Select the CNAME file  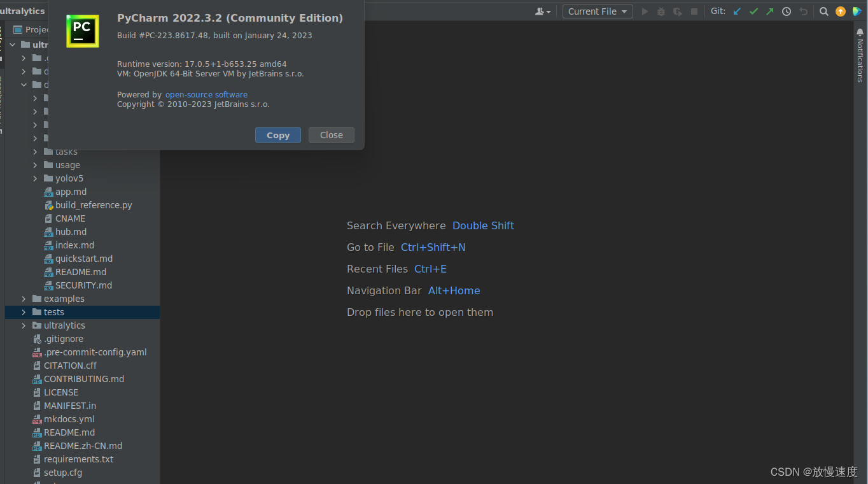(x=70, y=218)
